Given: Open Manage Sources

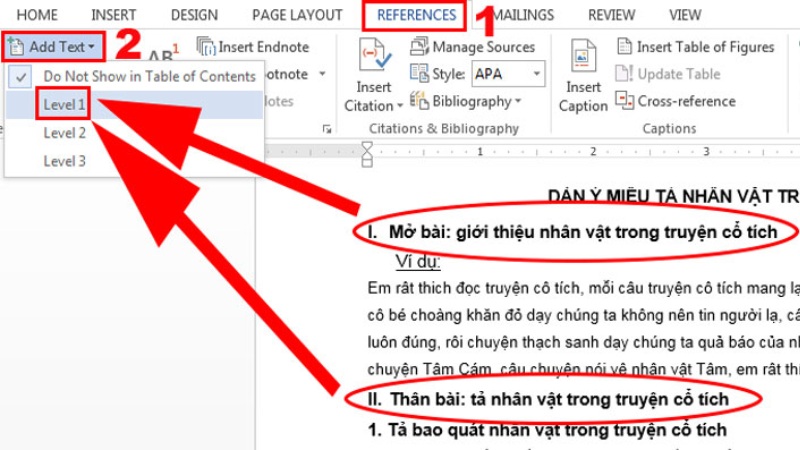Looking at the screenshot, I should click(418, 47).
